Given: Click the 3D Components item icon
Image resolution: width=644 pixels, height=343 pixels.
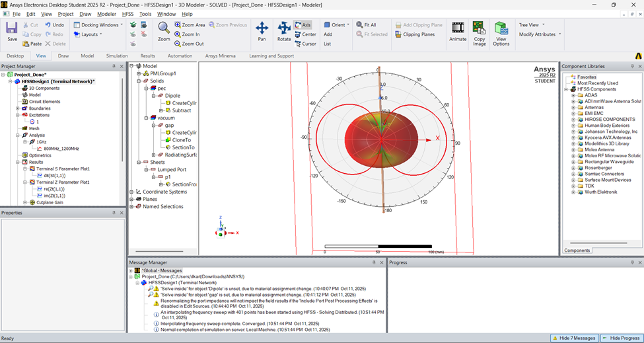Looking at the screenshot, I should pos(26,89).
